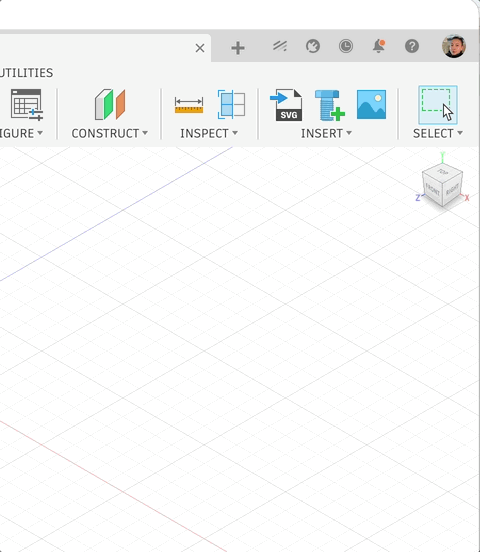Open the user profile avatar
This screenshot has height=552, width=480.
[x=454, y=46]
